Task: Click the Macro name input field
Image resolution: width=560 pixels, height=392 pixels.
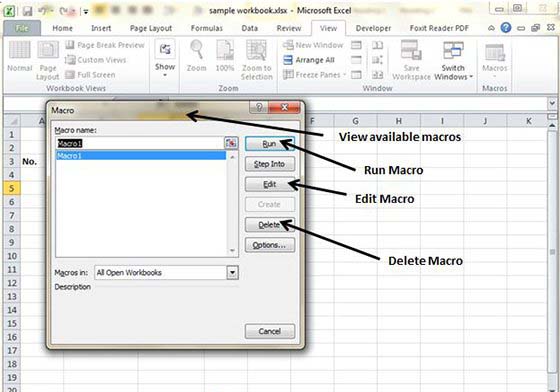Action: 140,143
